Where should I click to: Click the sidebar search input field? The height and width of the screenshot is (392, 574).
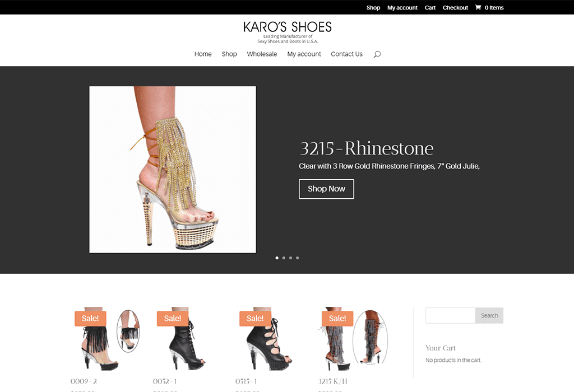[x=450, y=315]
